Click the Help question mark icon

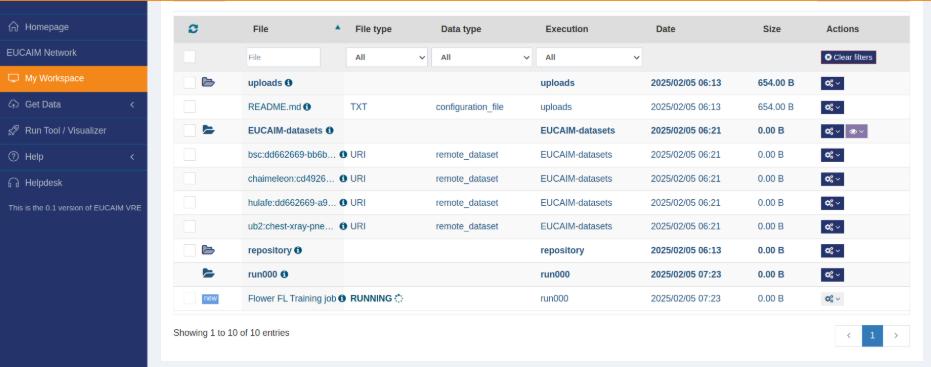pyautogui.click(x=14, y=157)
